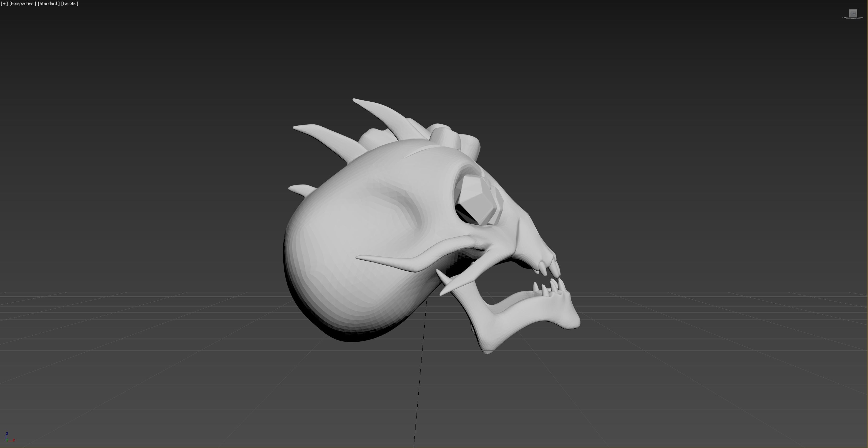Open the [+] viewport general menu
Viewport: 868px width, 448px height.
point(4,3)
